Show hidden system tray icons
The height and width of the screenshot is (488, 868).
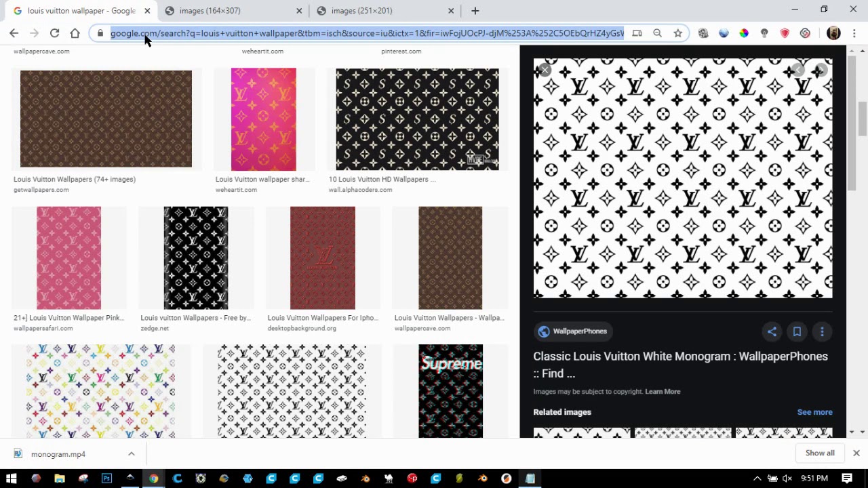757,479
